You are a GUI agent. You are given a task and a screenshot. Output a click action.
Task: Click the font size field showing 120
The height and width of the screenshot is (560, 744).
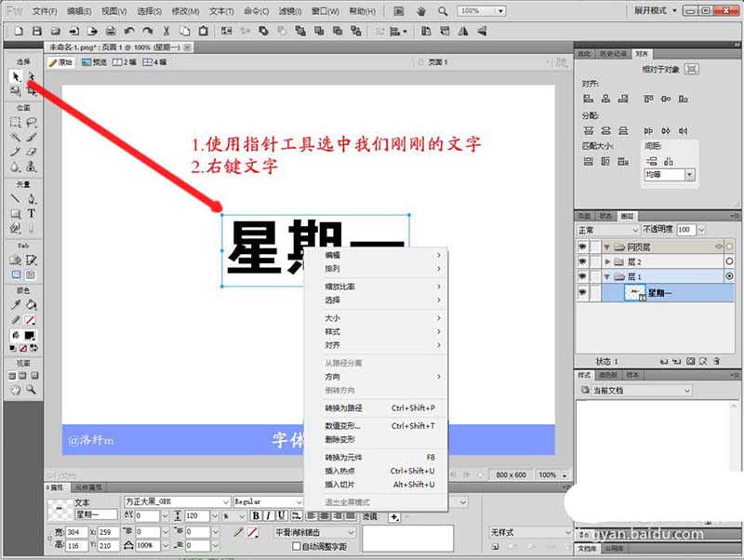197,516
